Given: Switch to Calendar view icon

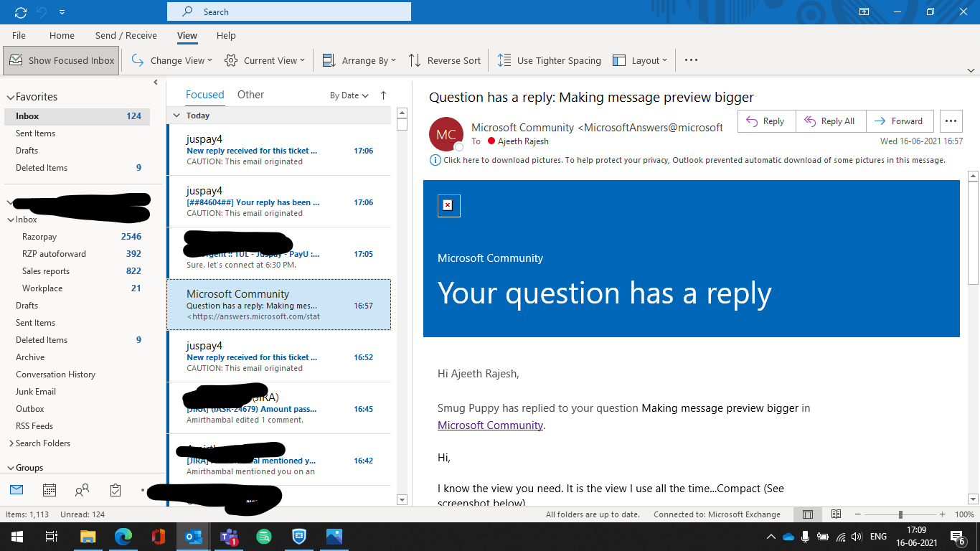Looking at the screenshot, I should point(50,490).
